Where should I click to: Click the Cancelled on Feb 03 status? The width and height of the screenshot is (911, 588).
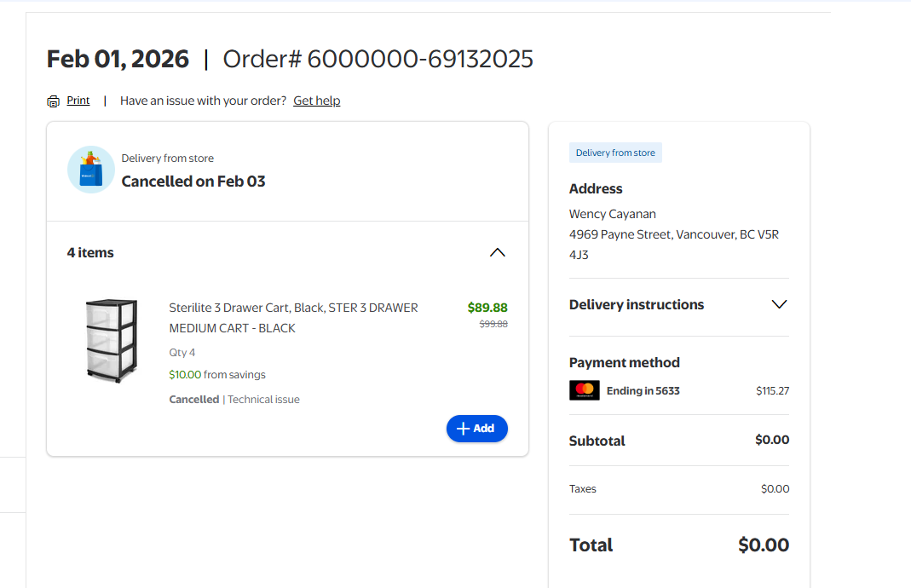tap(193, 182)
